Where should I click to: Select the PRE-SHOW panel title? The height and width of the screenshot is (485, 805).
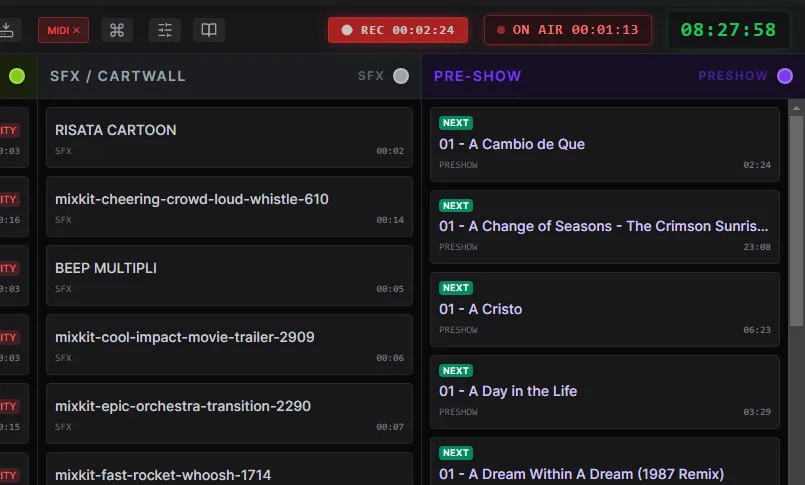coord(477,76)
